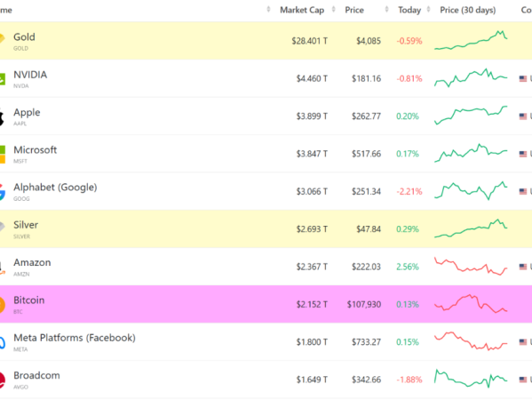
Task: Open the Silver asset link
Action: [x=26, y=225]
